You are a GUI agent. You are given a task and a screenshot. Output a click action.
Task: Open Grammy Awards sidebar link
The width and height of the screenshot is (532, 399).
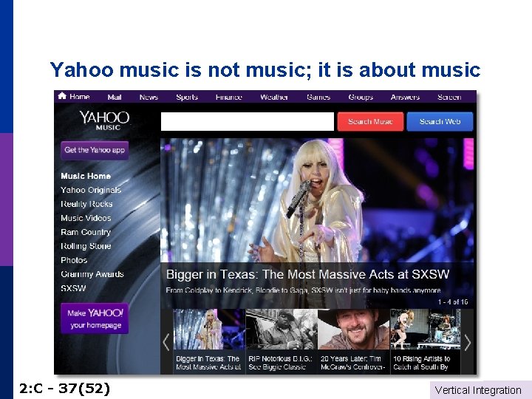[92, 274]
